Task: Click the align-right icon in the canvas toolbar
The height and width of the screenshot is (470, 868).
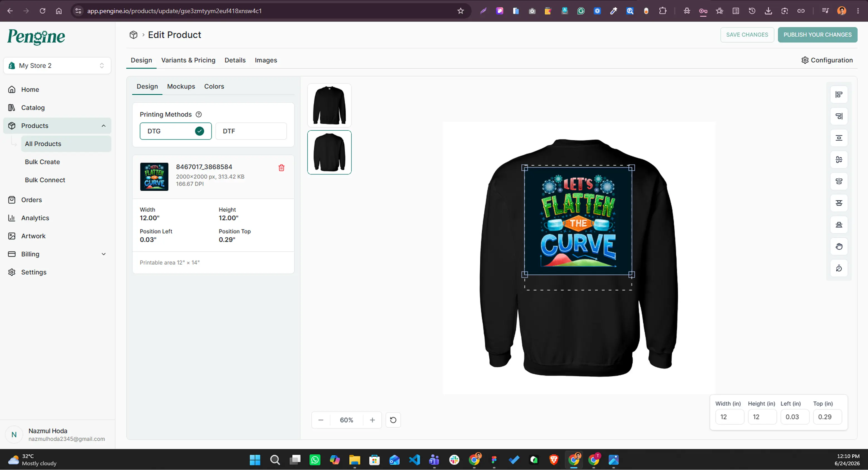Action: click(839, 116)
